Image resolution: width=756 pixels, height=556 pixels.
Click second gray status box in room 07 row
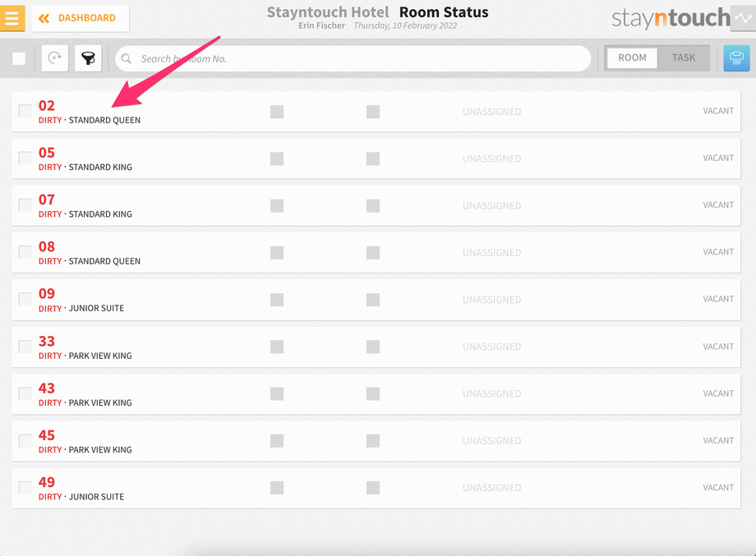click(x=373, y=206)
